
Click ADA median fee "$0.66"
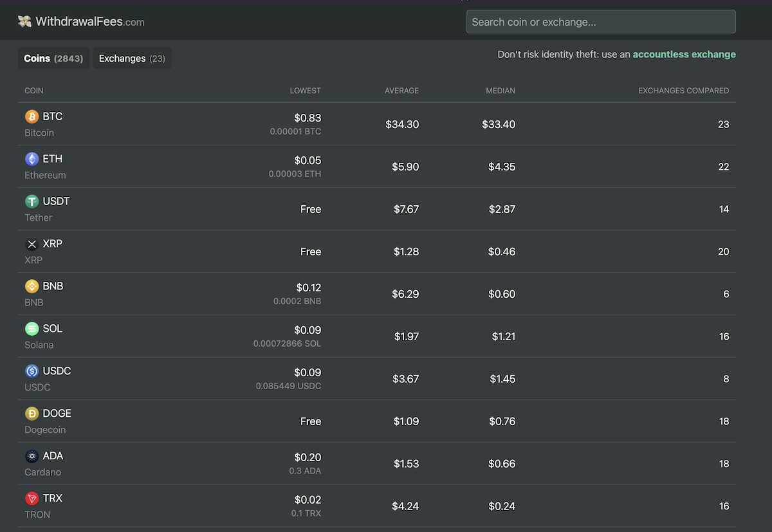click(x=502, y=464)
